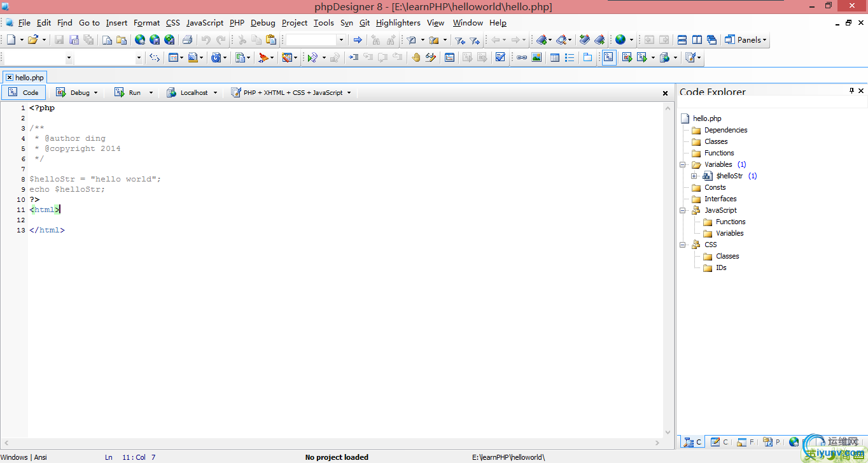Open the Panels dropdown
The height and width of the screenshot is (463, 868).
746,39
